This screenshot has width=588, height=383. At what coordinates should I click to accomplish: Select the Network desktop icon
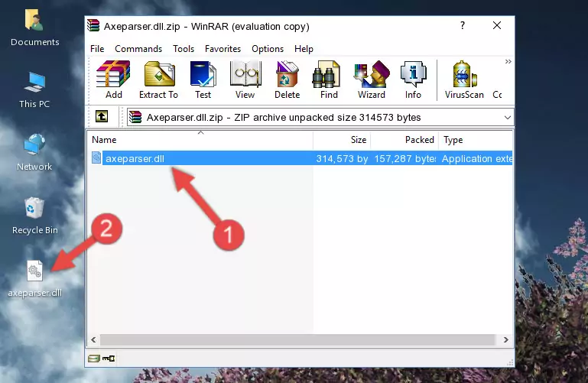34,152
